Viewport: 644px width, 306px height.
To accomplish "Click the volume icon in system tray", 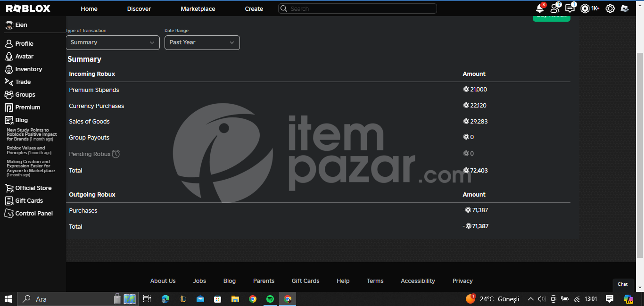I will pos(542,299).
